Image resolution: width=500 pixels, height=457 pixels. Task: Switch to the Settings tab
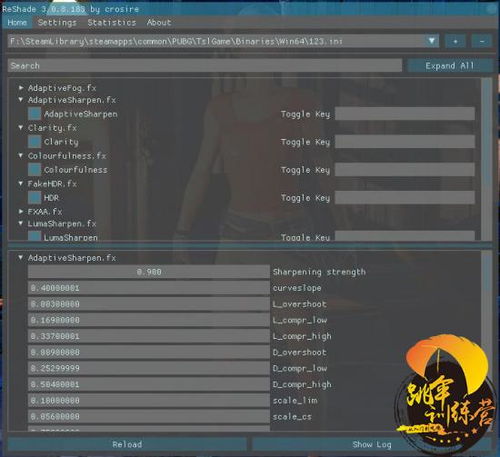pos(57,23)
